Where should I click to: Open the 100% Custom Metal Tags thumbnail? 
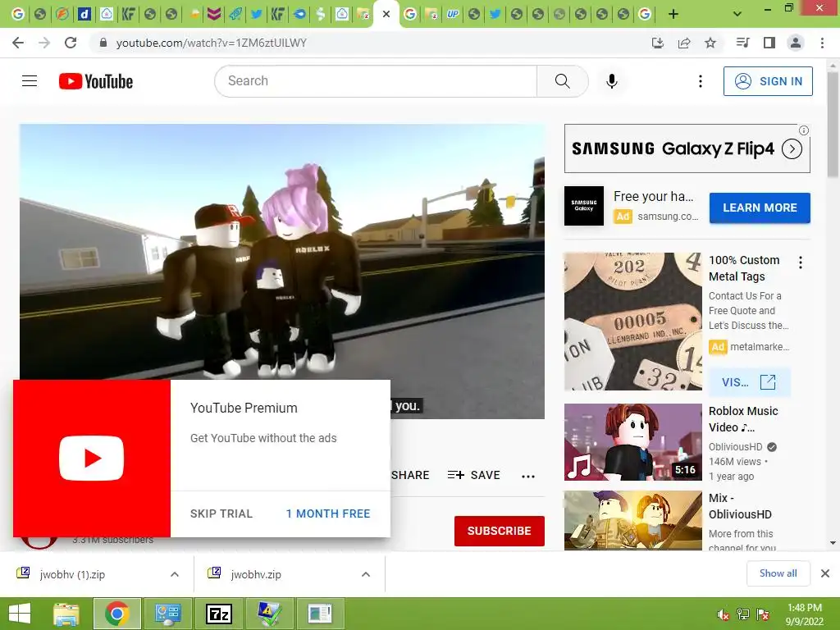[632, 322]
